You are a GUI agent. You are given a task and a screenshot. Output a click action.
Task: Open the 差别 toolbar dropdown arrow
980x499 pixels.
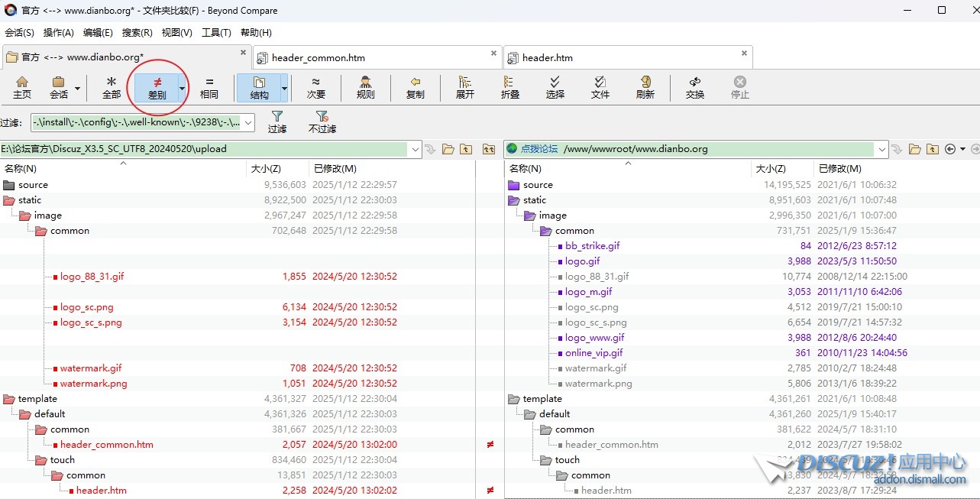click(182, 88)
